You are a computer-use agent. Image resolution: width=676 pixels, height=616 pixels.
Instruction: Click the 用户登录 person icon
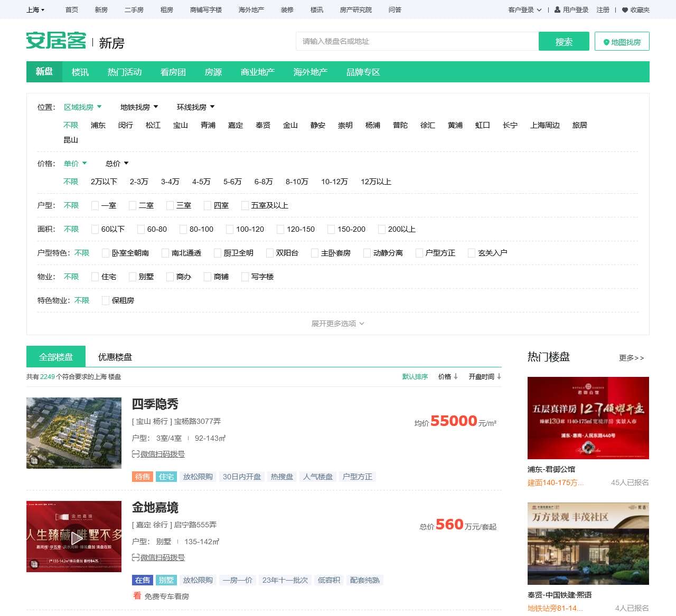(x=557, y=10)
